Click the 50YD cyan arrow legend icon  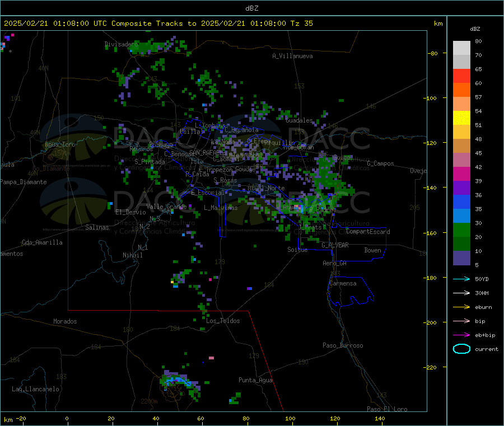click(x=461, y=279)
